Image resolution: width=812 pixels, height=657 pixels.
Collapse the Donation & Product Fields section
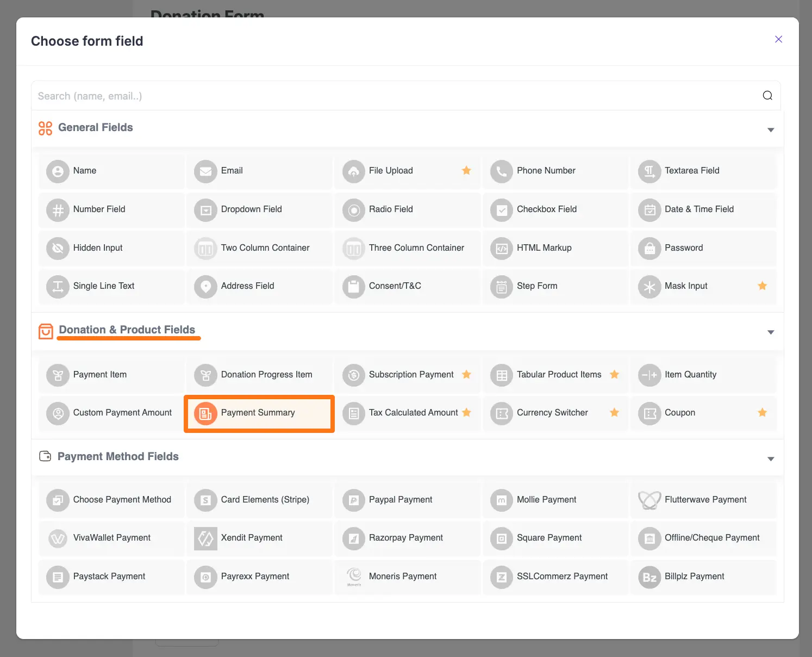coord(770,332)
